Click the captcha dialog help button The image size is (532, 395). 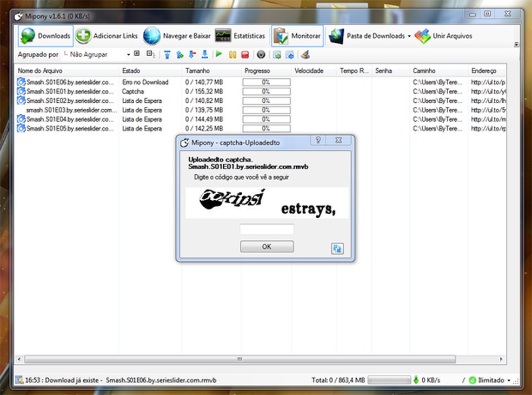(x=318, y=140)
